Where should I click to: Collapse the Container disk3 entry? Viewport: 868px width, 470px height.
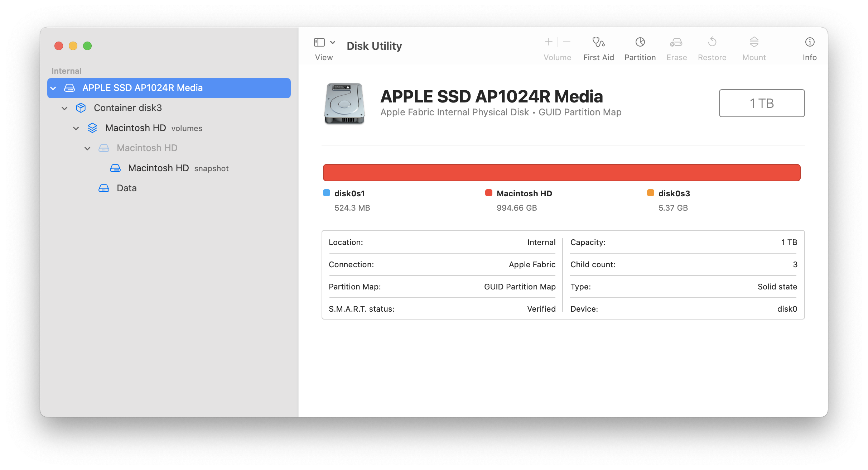pyautogui.click(x=64, y=108)
